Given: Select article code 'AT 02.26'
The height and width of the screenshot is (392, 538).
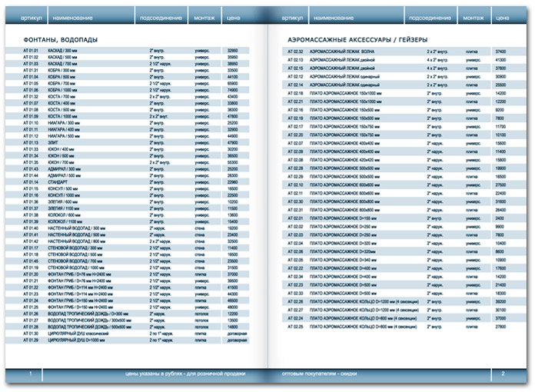Looking at the screenshot, I should [295, 302].
